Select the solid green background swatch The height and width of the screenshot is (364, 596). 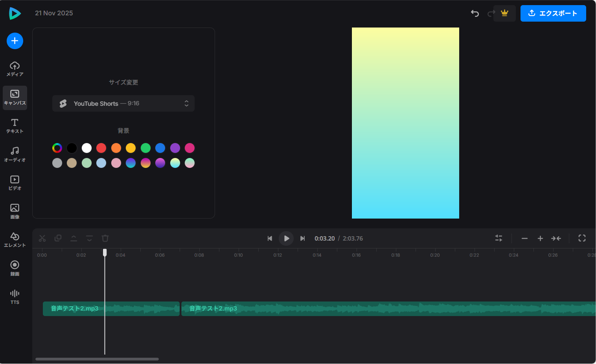click(x=145, y=148)
